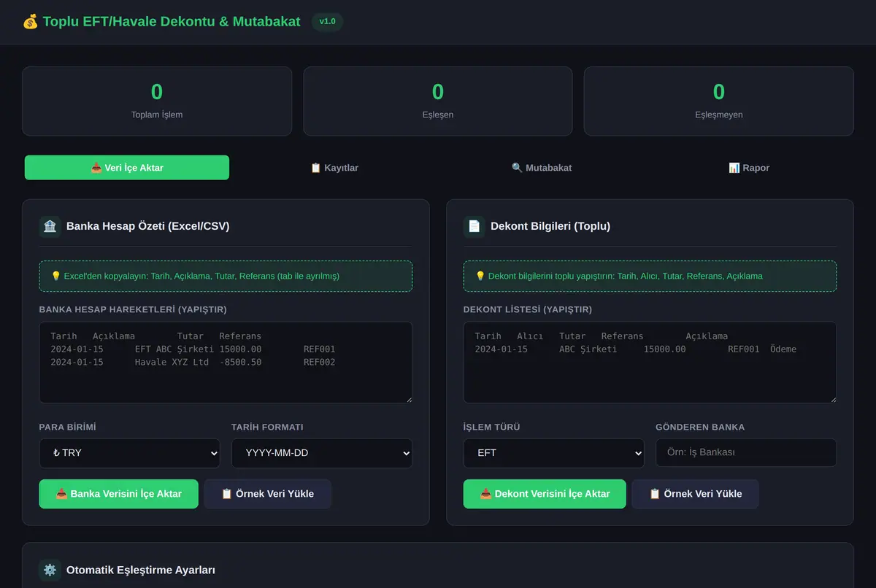The width and height of the screenshot is (876, 588).
Task: Click the Eşleşen counter card
Action: (438, 101)
